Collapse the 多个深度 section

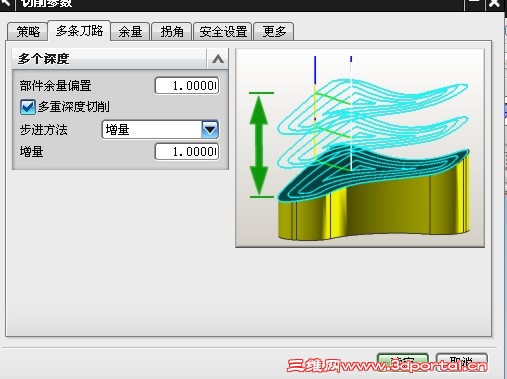click(x=218, y=59)
